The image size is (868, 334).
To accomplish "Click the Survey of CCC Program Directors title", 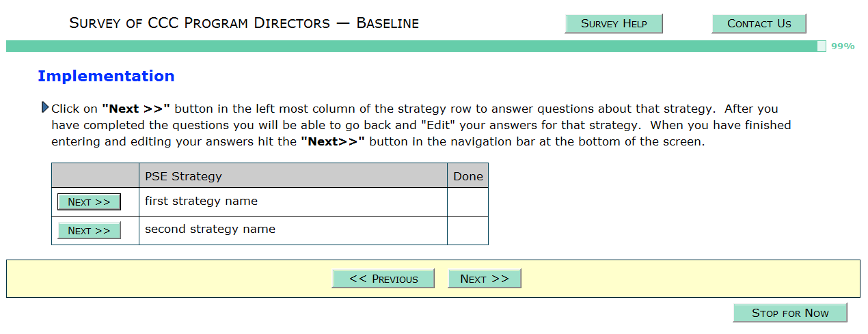I will point(244,23).
